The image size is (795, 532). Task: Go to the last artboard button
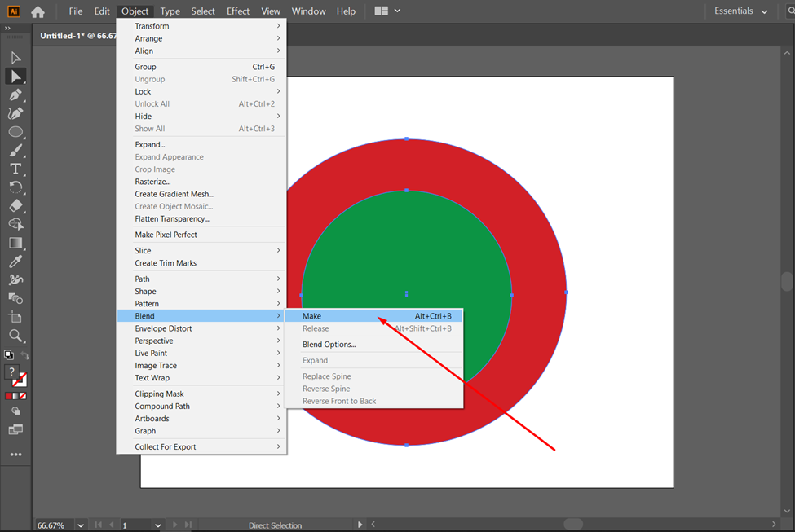(188, 525)
